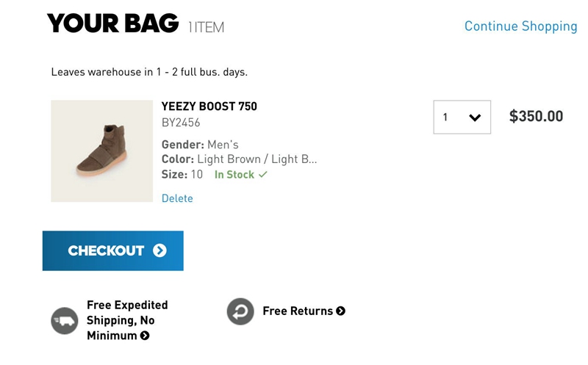The width and height of the screenshot is (588, 365).
Task: Click the arrow icon after Minimum
Action: coord(145,336)
